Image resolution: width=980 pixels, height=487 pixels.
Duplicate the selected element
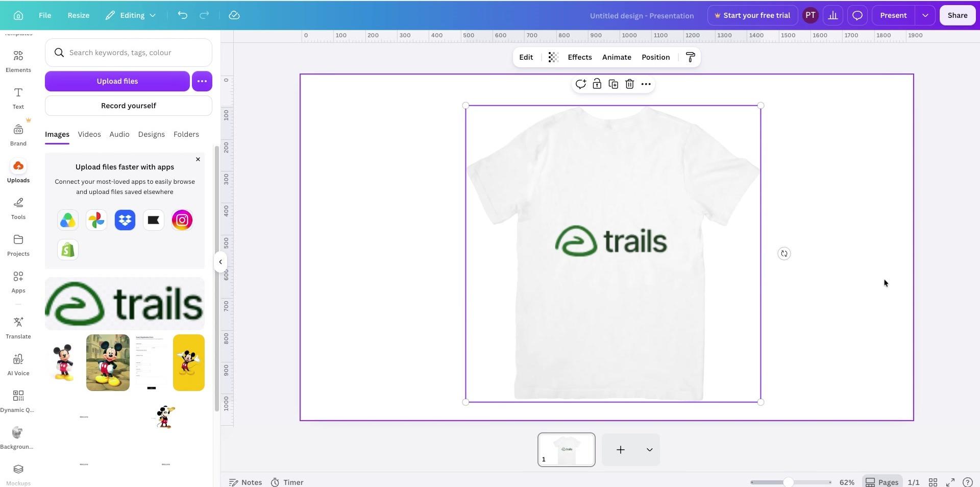click(x=614, y=84)
